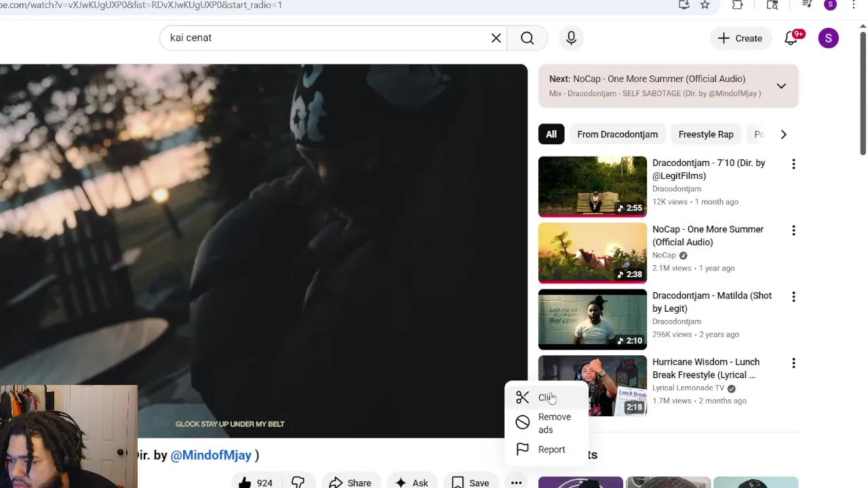The width and height of the screenshot is (868, 488).
Task: Open the @MindofMjay link in title
Action: coord(211,455)
